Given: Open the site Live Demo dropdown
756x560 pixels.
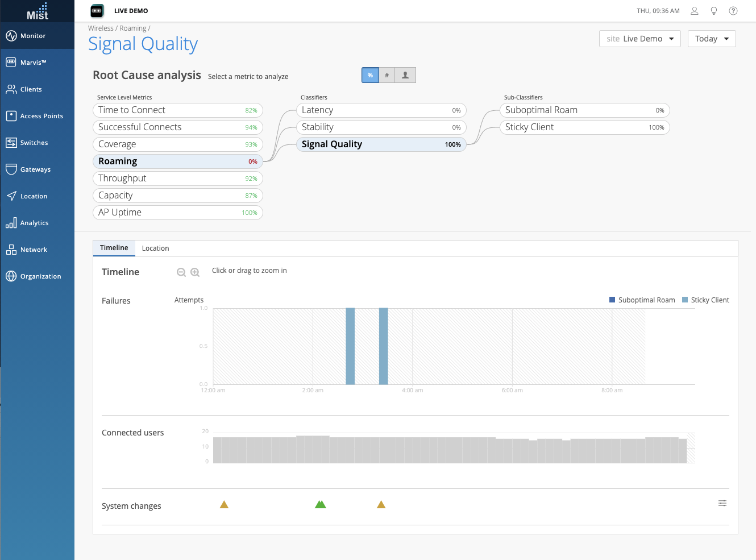Looking at the screenshot, I should click(x=639, y=39).
